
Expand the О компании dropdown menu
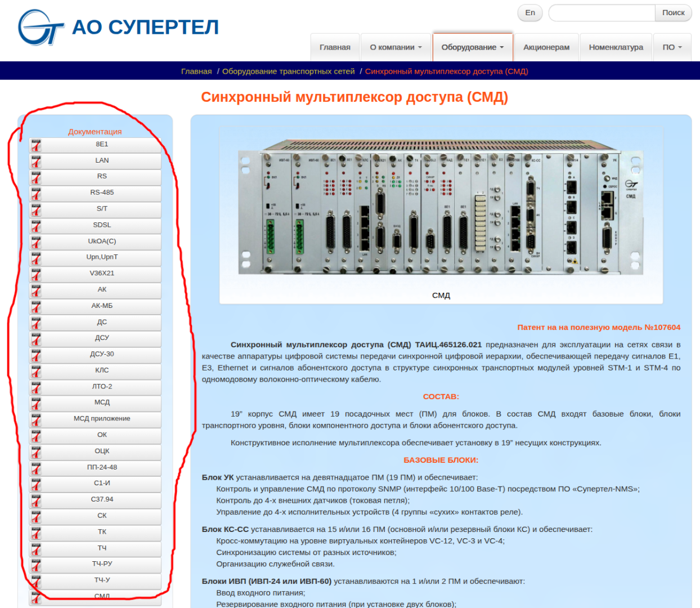(x=396, y=47)
